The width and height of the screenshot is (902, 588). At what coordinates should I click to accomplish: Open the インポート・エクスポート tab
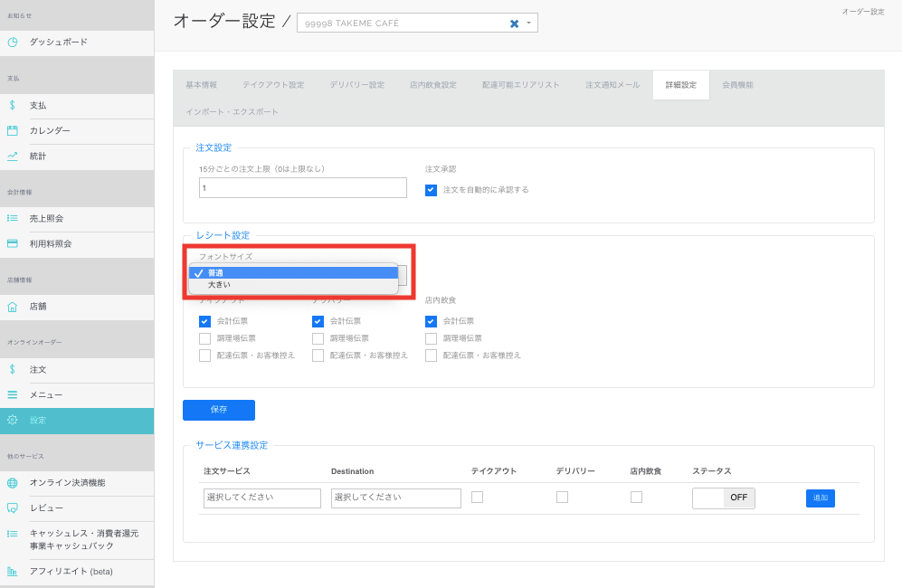tap(232, 112)
